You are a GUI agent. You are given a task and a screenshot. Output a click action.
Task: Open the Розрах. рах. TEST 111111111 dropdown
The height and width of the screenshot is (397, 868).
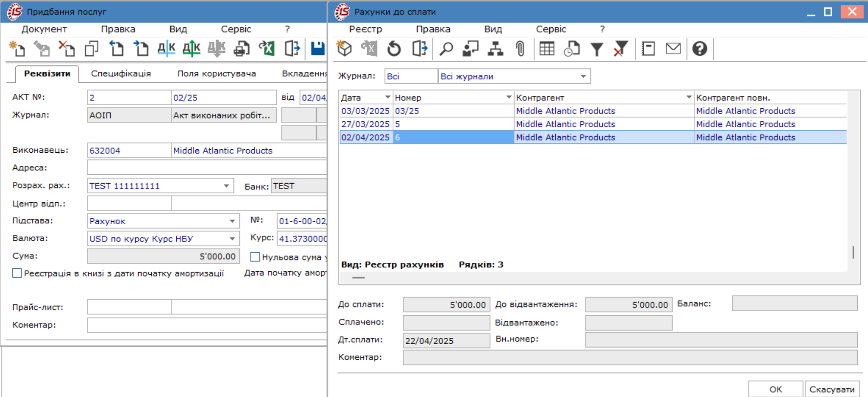pos(226,186)
